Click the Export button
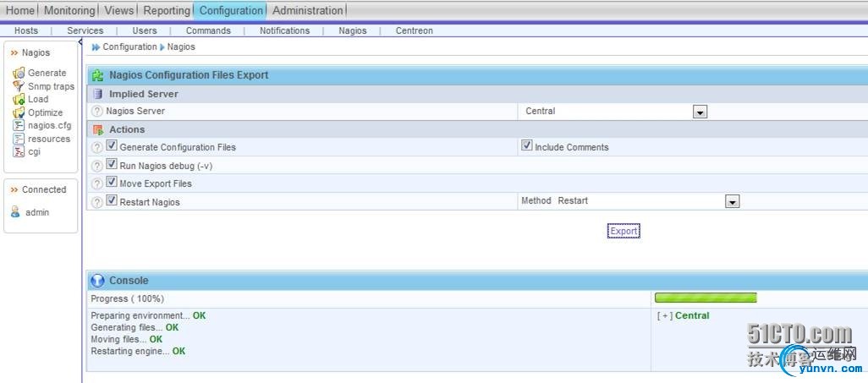The width and height of the screenshot is (868, 383). pyautogui.click(x=624, y=231)
